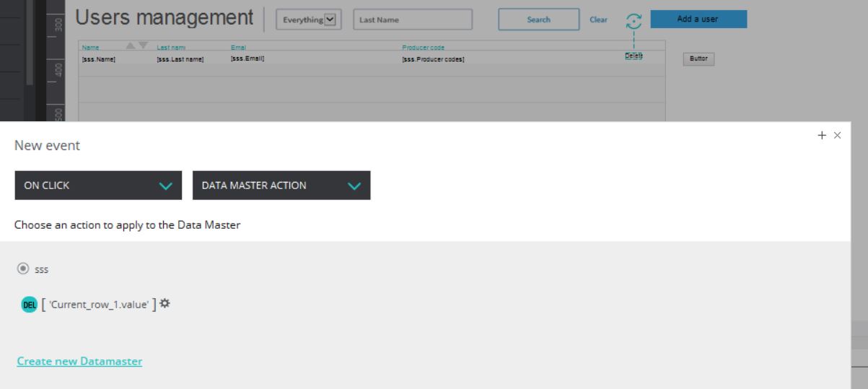
Task: Click the Clear link
Action: click(x=598, y=19)
